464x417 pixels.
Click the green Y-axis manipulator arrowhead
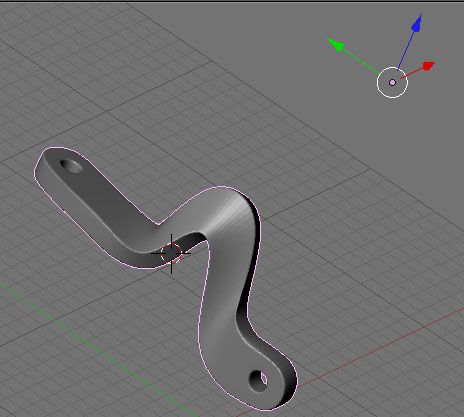336,45
